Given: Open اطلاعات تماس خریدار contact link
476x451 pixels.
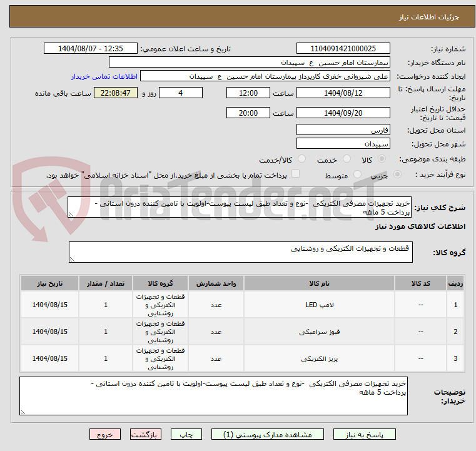Looking at the screenshot, I should tap(104, 76).
